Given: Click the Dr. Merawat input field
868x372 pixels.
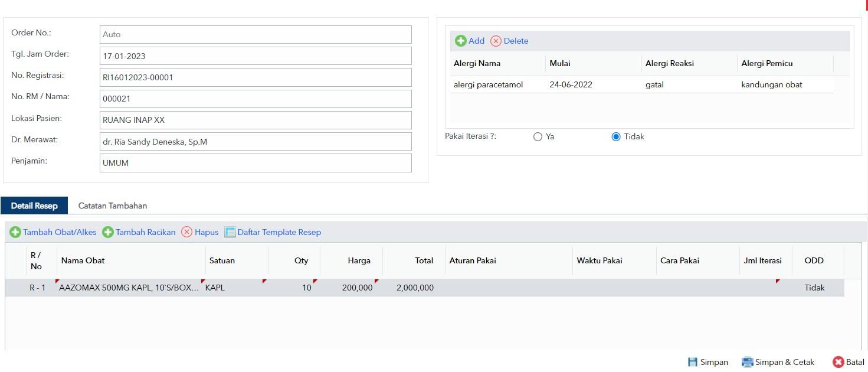Looking at the screenshot, I should coord(256,142).
